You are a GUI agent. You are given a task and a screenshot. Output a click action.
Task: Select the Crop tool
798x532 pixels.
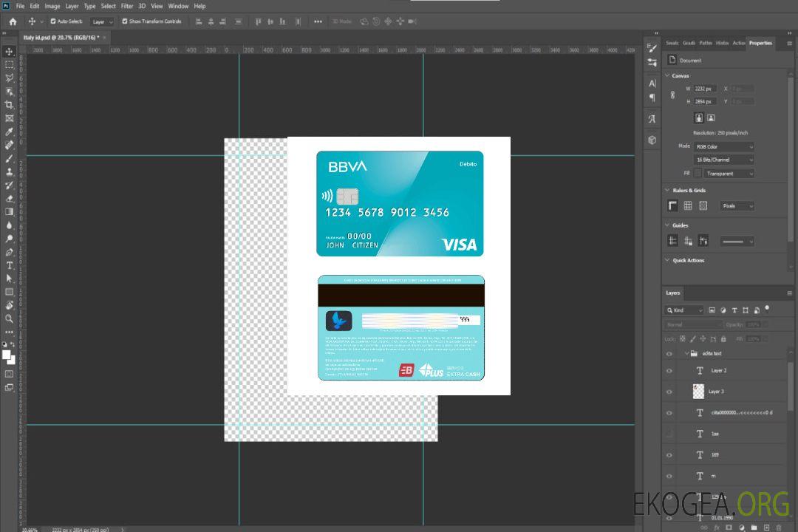9,104
